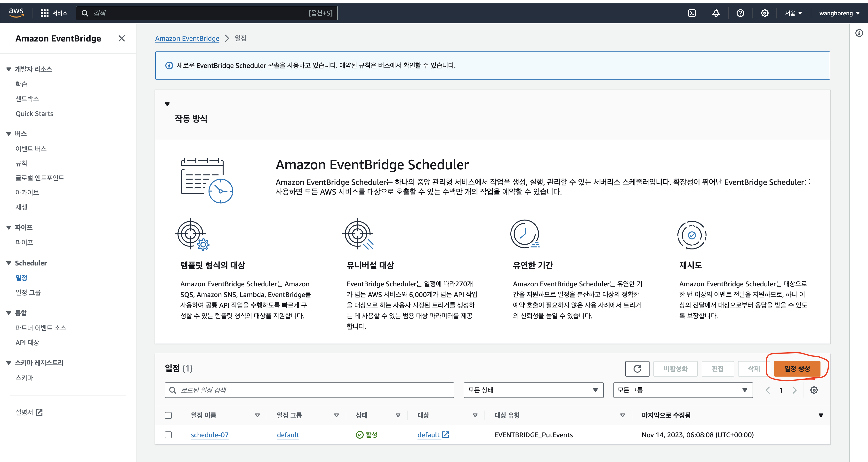Viewport: 868px width, 462px height.
Task: Open Amazon EventBridge breadcrumb link
Action: coord(187,38)
